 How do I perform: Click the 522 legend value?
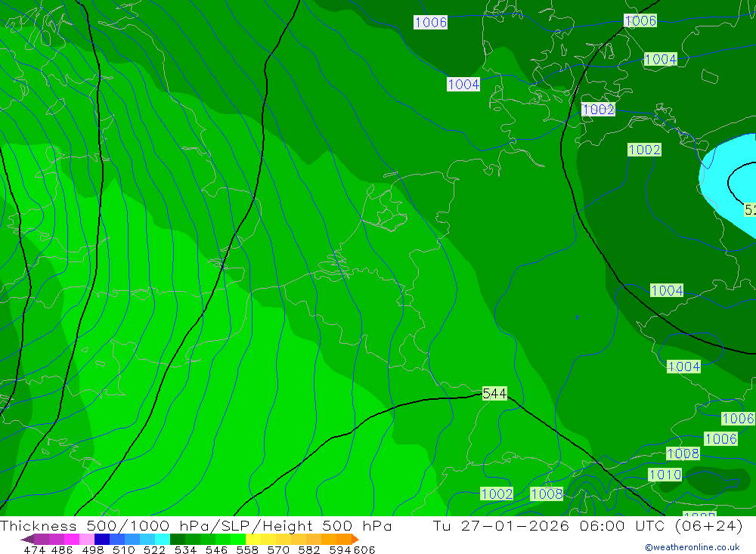click(155, 550)
